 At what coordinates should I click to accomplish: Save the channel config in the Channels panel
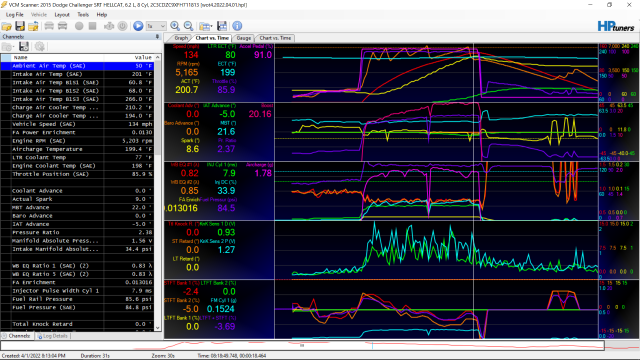(x=24, y=47)
